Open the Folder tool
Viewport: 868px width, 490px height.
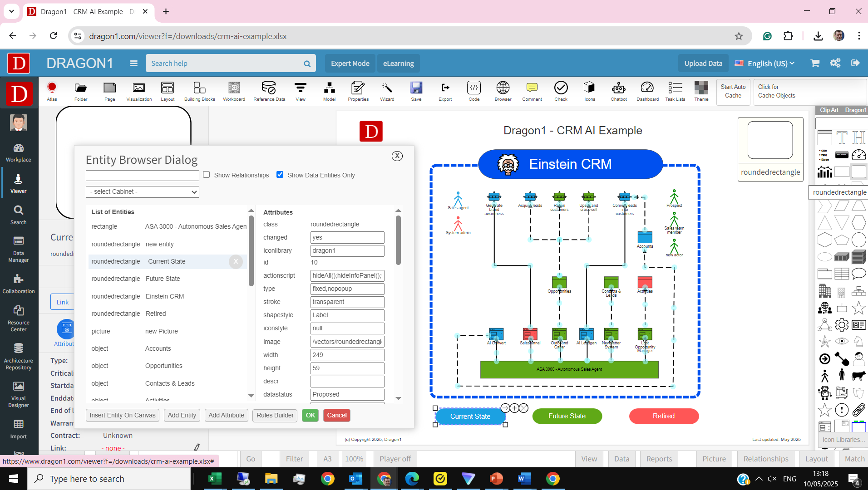coord(81,91)
